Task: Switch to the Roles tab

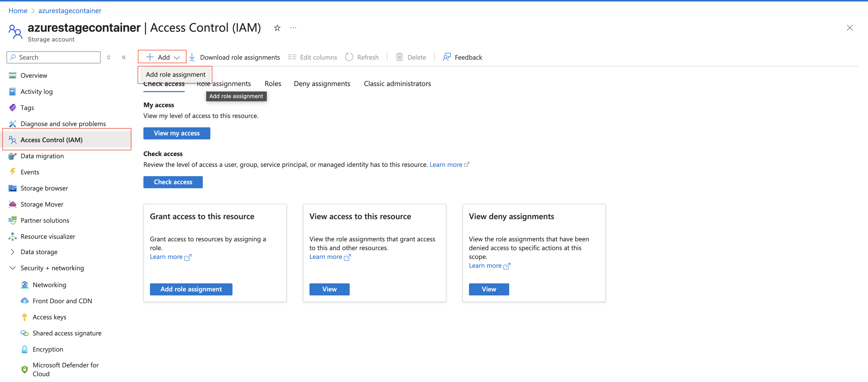Action: [x=272, y=84]
